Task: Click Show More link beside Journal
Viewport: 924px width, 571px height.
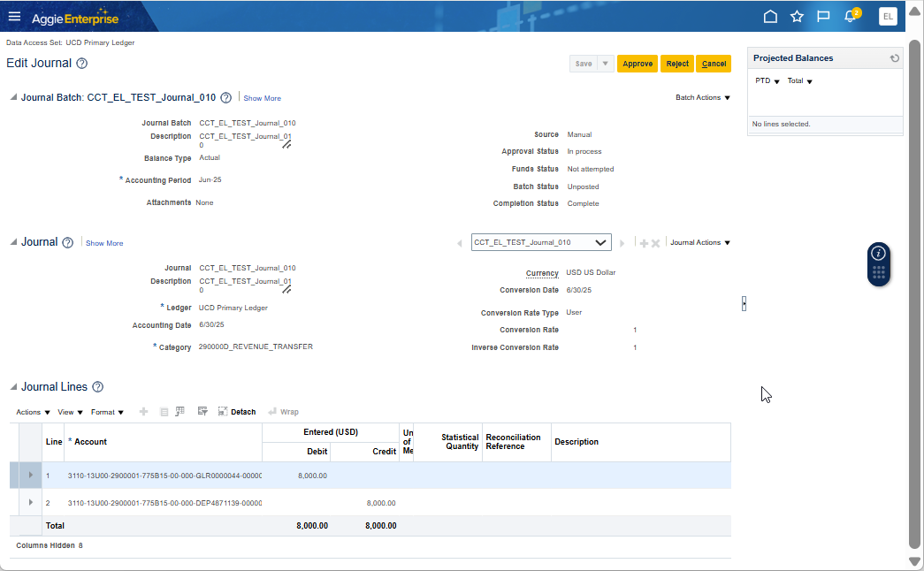Action: pos(104,243)
